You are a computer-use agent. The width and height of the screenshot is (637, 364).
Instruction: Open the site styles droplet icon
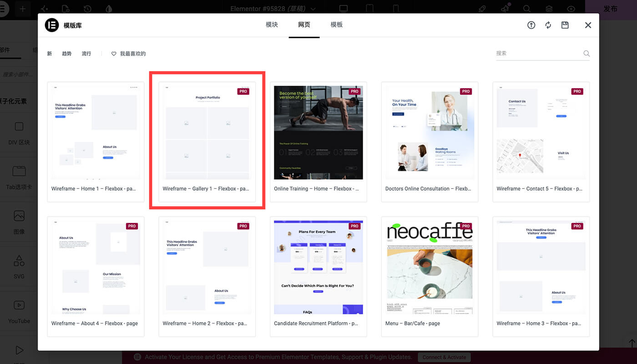[x=108, y=9]
